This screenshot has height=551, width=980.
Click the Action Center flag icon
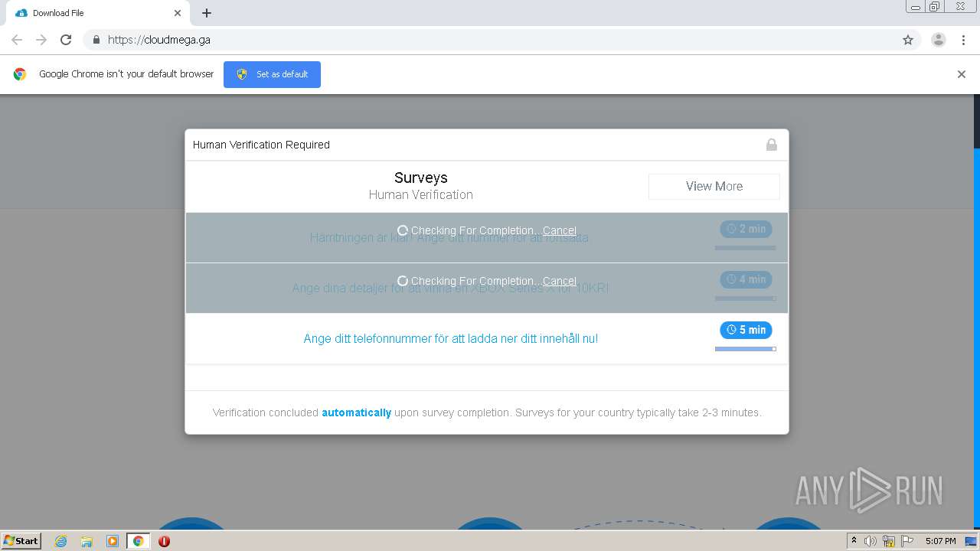click(x=907, y=541)
